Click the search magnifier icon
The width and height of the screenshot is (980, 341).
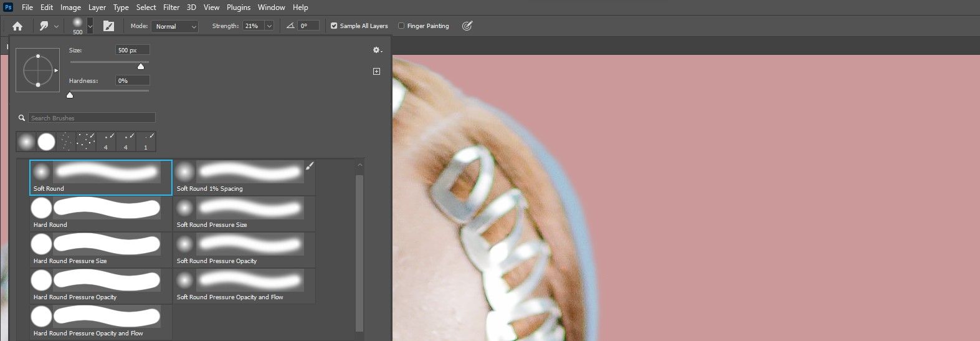click(x=22, y=118)
